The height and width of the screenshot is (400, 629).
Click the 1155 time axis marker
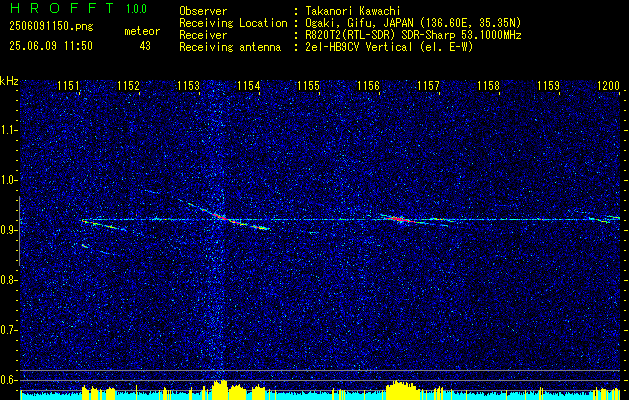(x=308, y=85)
